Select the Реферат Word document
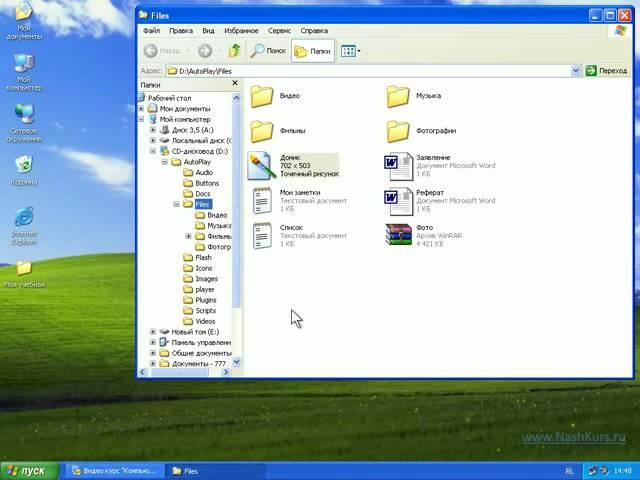 point(399,200)
